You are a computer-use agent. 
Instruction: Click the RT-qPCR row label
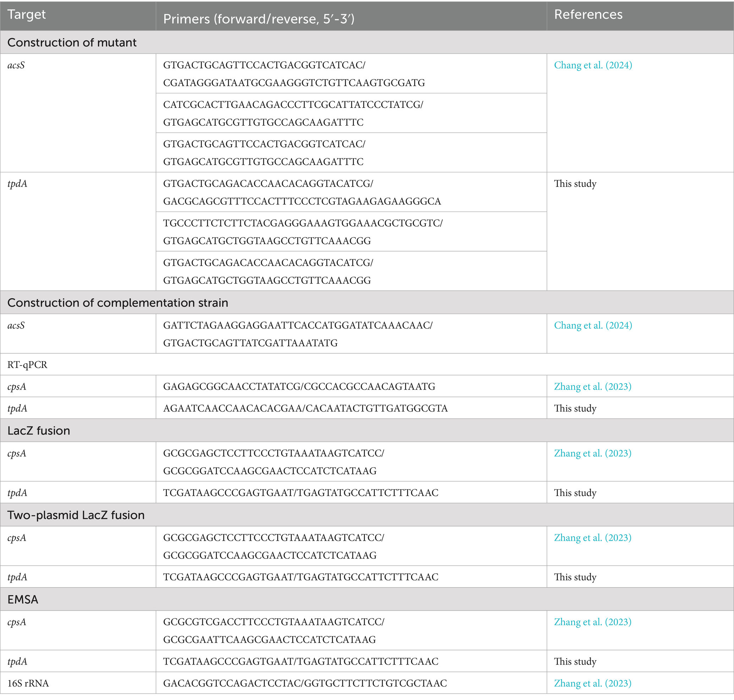(27, 365)
